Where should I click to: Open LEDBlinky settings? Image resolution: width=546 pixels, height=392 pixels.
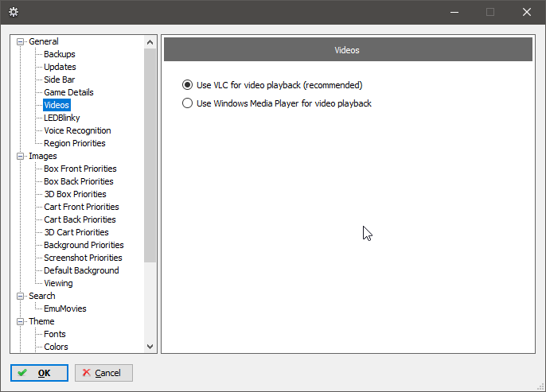[62, 118]
